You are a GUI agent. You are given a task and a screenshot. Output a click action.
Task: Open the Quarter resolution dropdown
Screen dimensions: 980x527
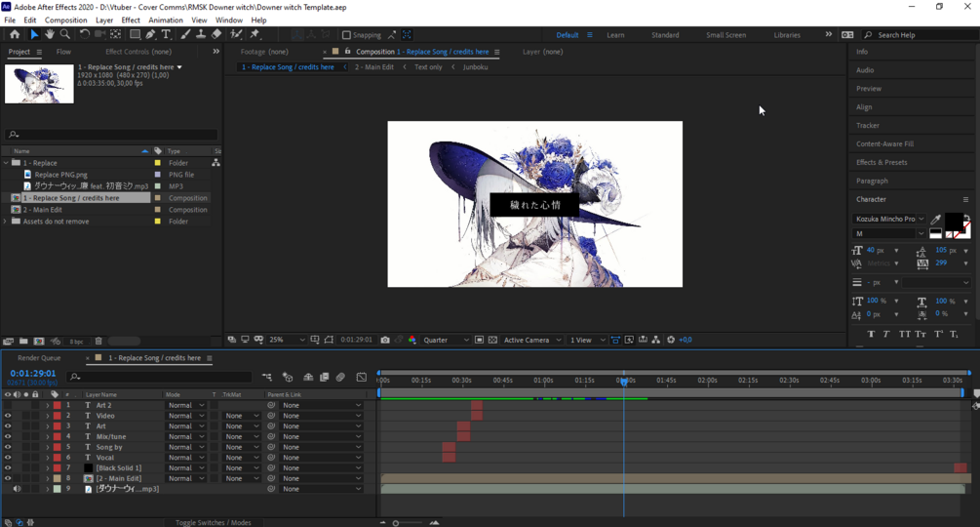click(446, 340)
